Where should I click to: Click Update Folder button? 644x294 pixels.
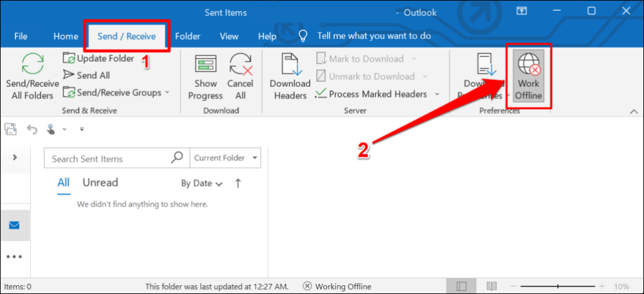pos(99,59)
